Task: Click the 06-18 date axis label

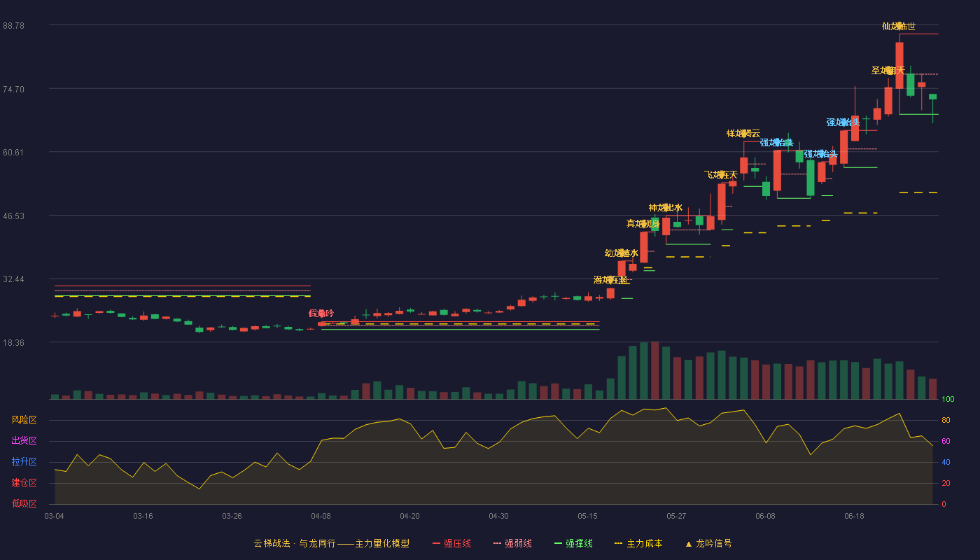Action: click(854, 516)
